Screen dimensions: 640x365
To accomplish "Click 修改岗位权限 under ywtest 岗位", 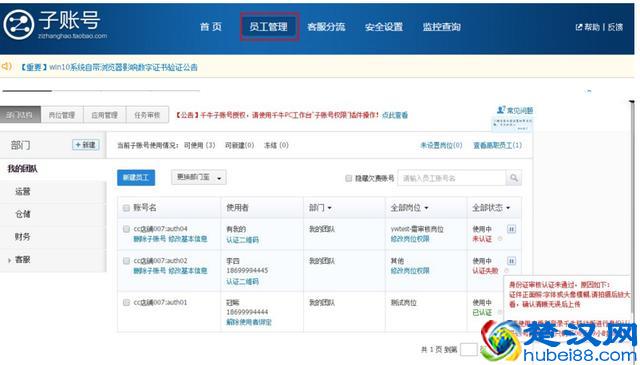I will 410,239.
